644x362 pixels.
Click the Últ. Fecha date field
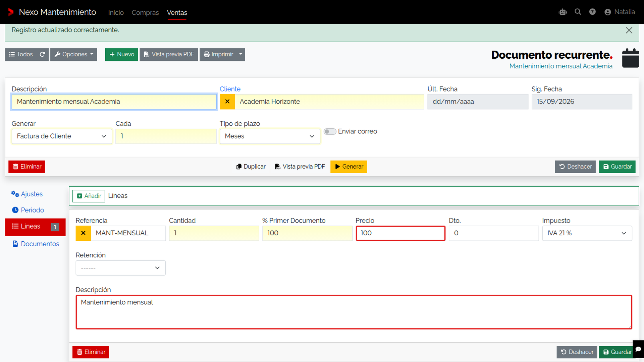pyautogui.click(x=478, y=102)
